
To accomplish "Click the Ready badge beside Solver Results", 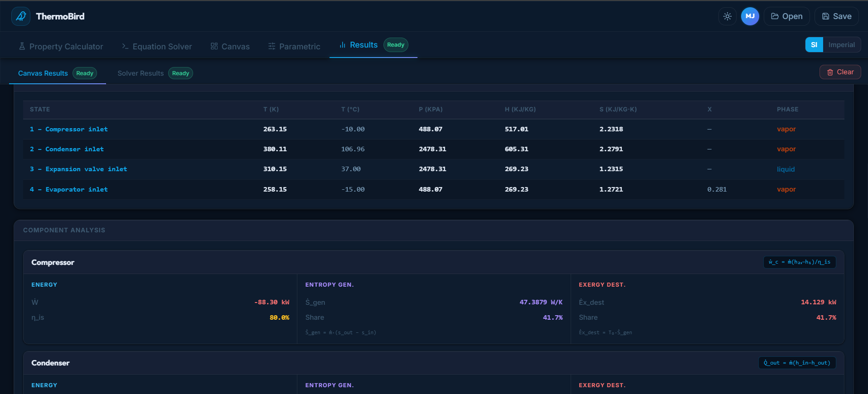I will tap(180, 73).
